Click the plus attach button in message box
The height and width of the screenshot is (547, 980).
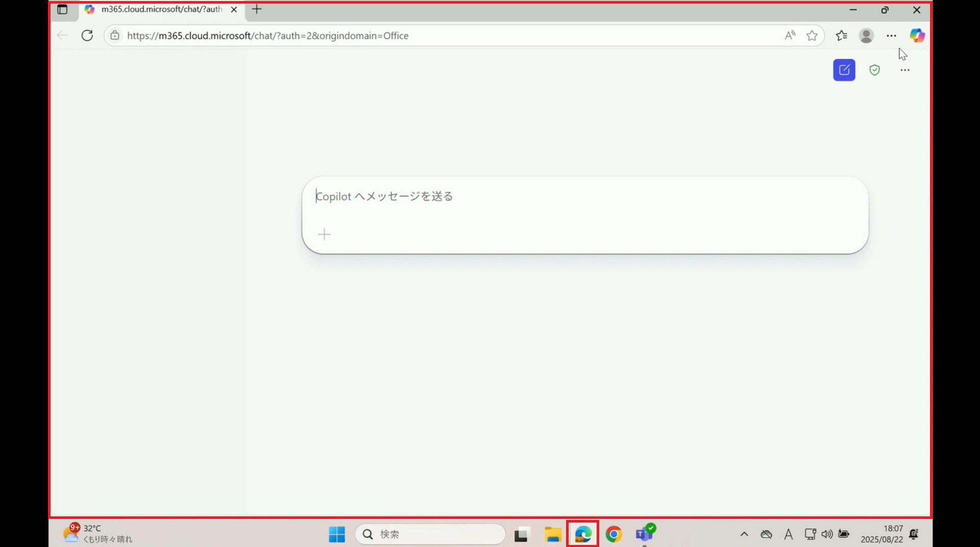click(x=324, y=234)
